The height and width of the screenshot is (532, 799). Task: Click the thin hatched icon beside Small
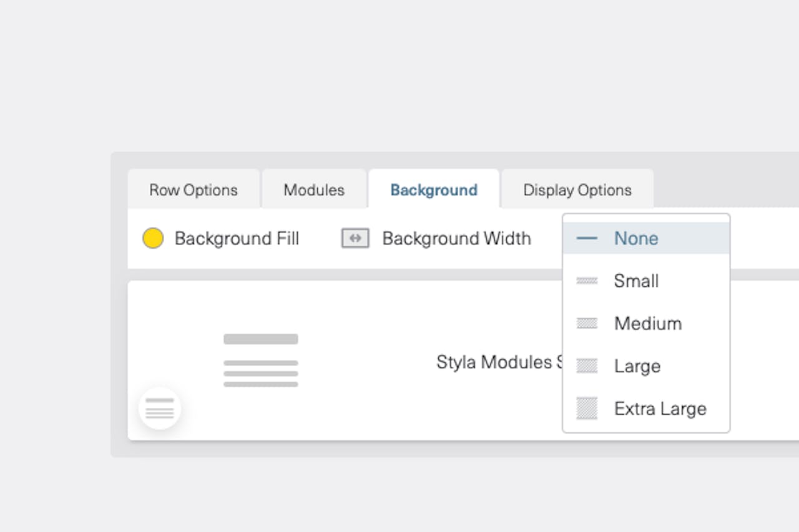coord(587,281)
